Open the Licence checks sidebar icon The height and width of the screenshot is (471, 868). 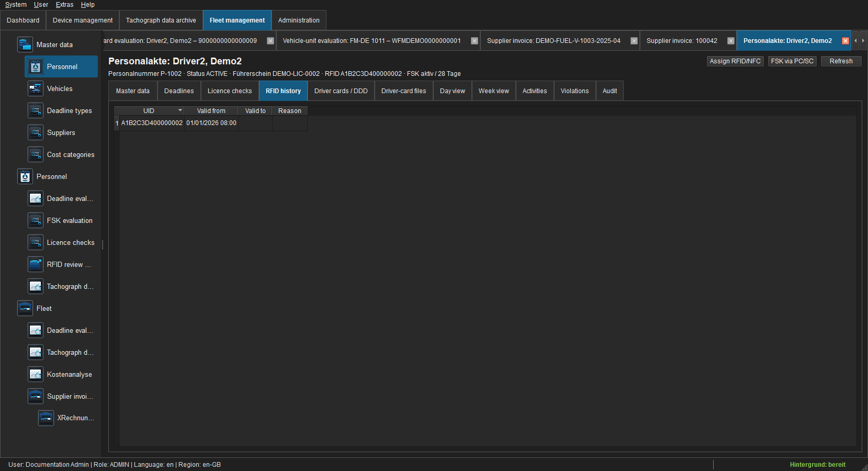[36, 242]
